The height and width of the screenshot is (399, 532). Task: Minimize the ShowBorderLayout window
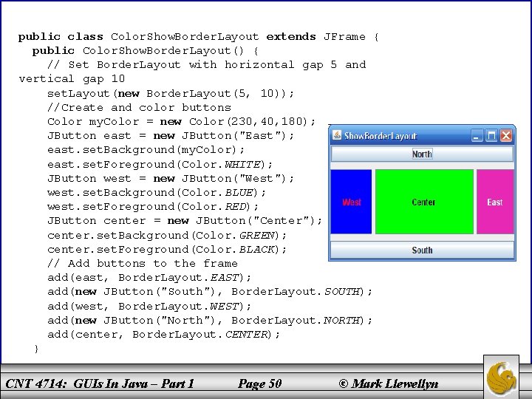click(477, 136)
